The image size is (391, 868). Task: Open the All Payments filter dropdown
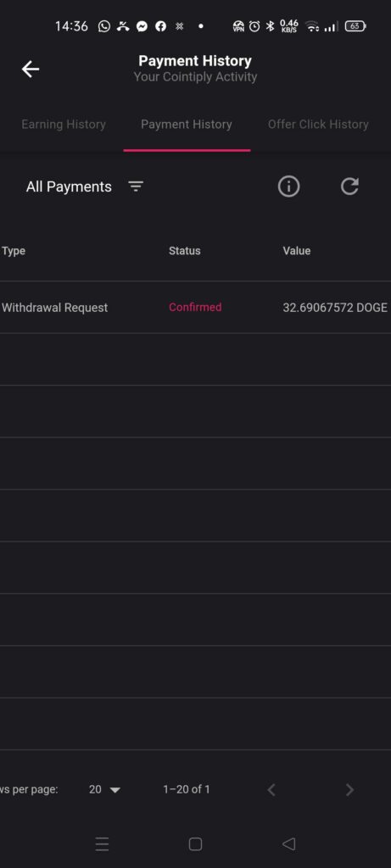tap(85, 186)
